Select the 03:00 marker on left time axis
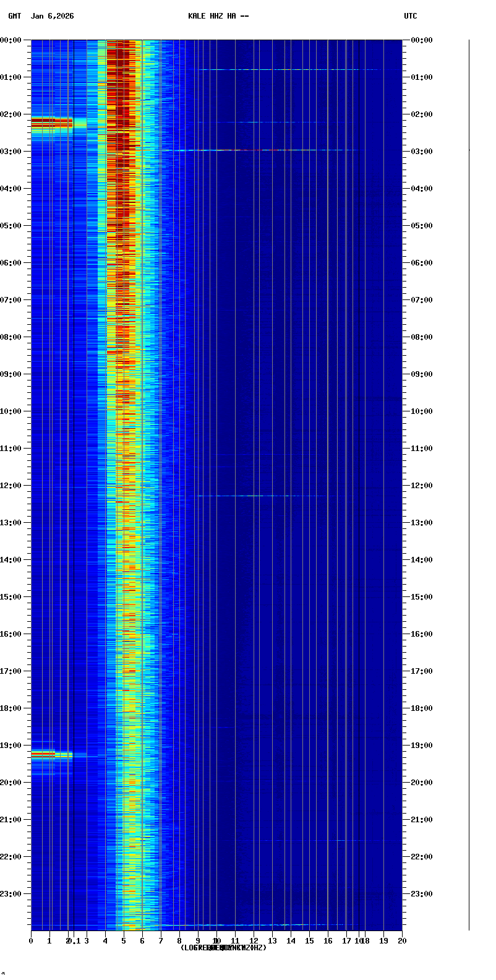 click(11, 152)
